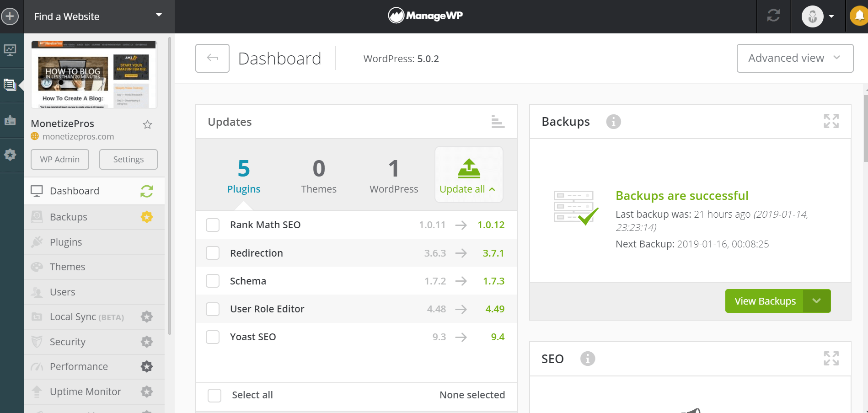The width and height of the screenshot is (868, 413).
Task: Add a new website with plus icon
Action: coord(10,16)
